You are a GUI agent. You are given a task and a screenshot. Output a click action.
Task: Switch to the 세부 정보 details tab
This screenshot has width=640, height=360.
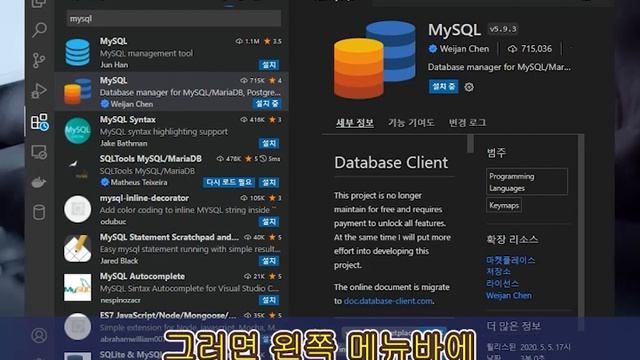[x=354, y=122]
